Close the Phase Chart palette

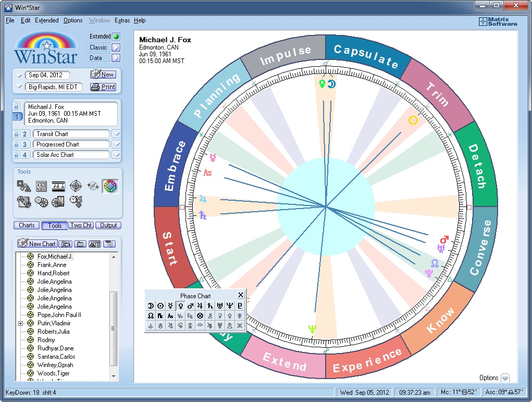tap(241, 295)
